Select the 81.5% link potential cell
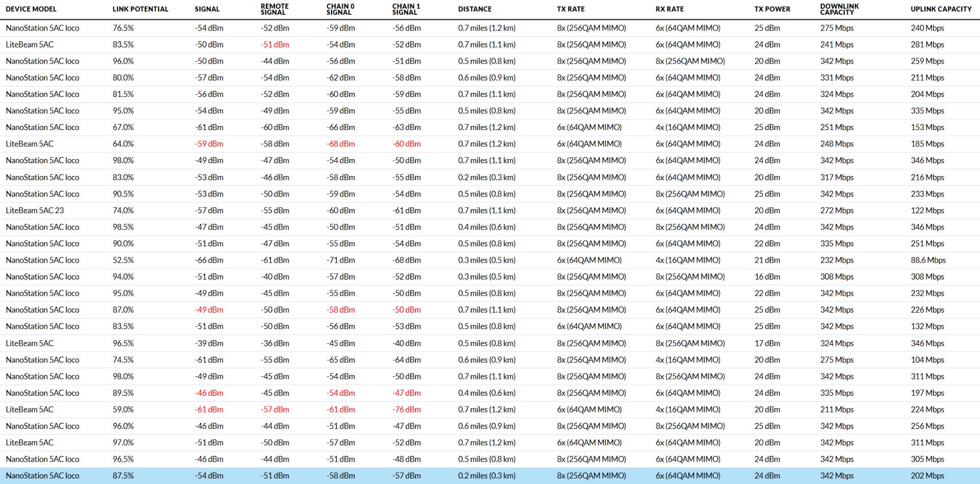 click(123, 94)
